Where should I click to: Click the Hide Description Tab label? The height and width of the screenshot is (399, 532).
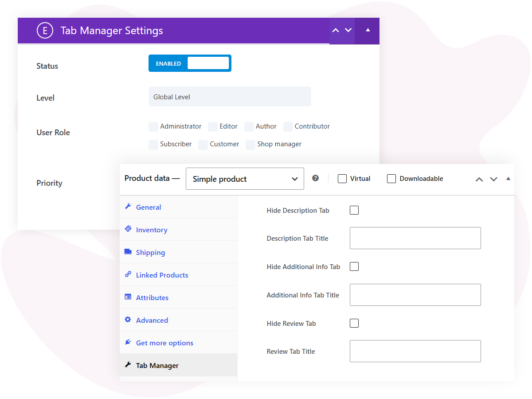(x=298, y=211)
